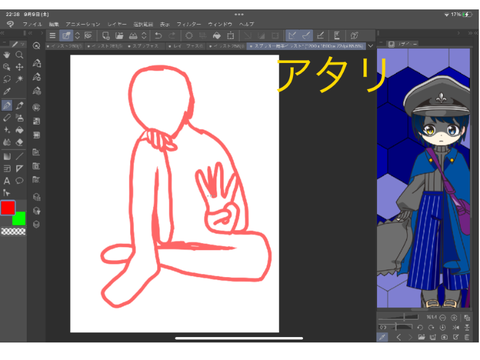The height and width of the screenshot is (360, 480).
Task: Open the Clip Studio logo menu
Action: (x=10, y=24)
